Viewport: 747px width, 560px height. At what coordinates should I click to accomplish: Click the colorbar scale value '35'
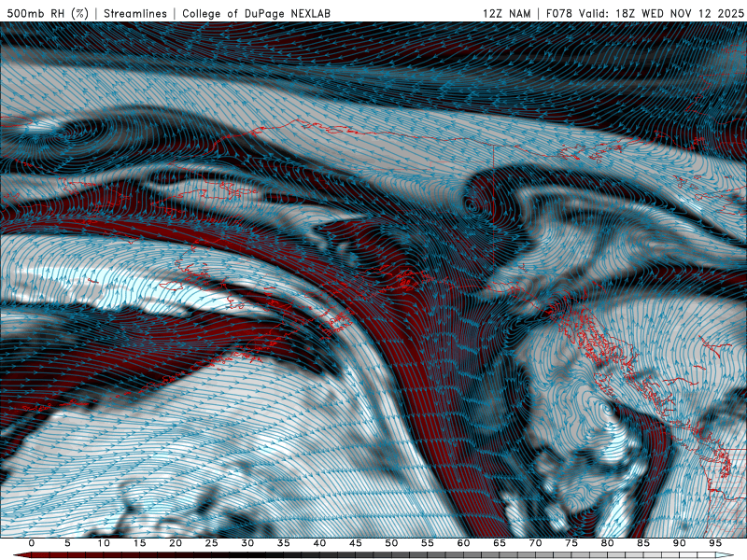284,543
